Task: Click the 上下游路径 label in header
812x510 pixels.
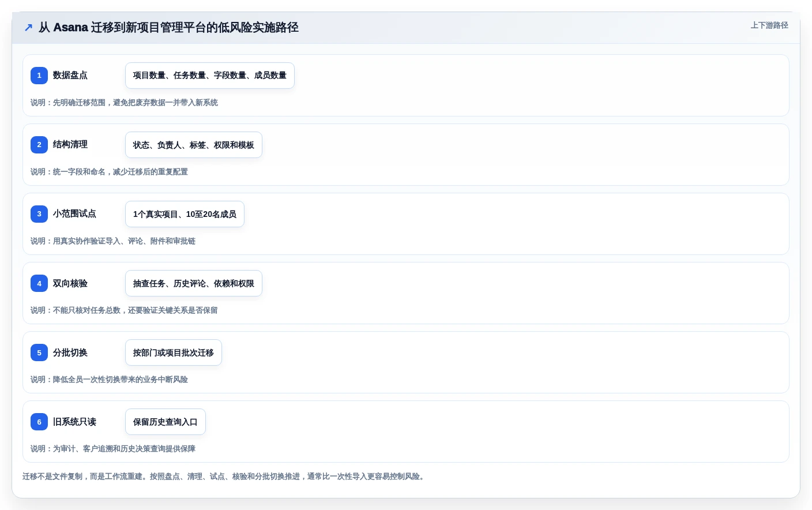Action: (769, 25)
